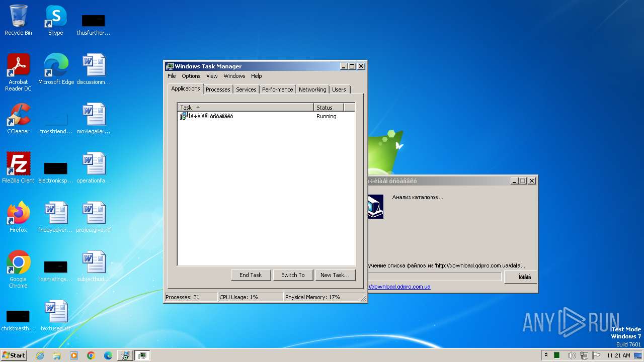Open the Recycle Bin desktop icon
This screenshot has height=362, width=644.
click(18, 20)
